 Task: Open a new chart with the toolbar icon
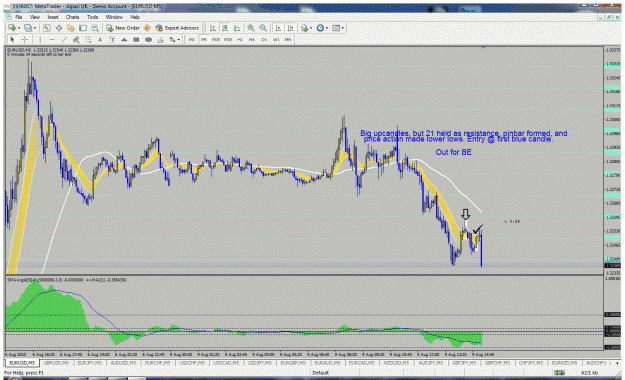click(x=12, y=28)
